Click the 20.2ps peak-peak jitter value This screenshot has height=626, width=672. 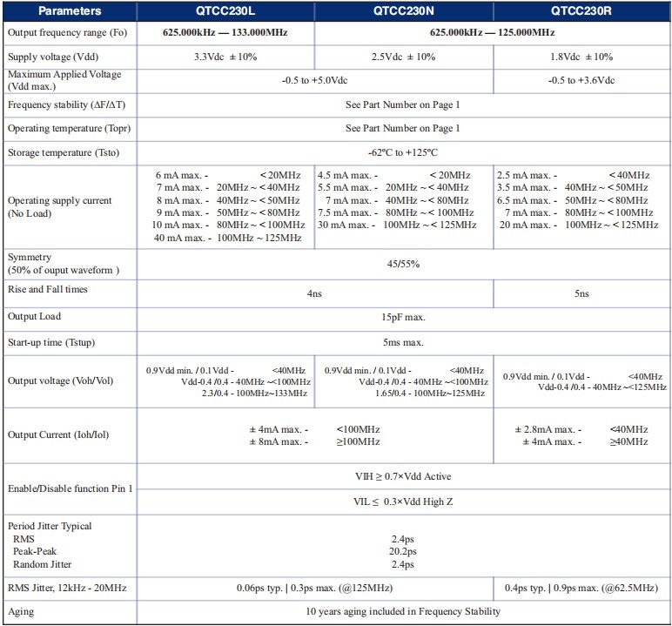click(x=402, y=551)
